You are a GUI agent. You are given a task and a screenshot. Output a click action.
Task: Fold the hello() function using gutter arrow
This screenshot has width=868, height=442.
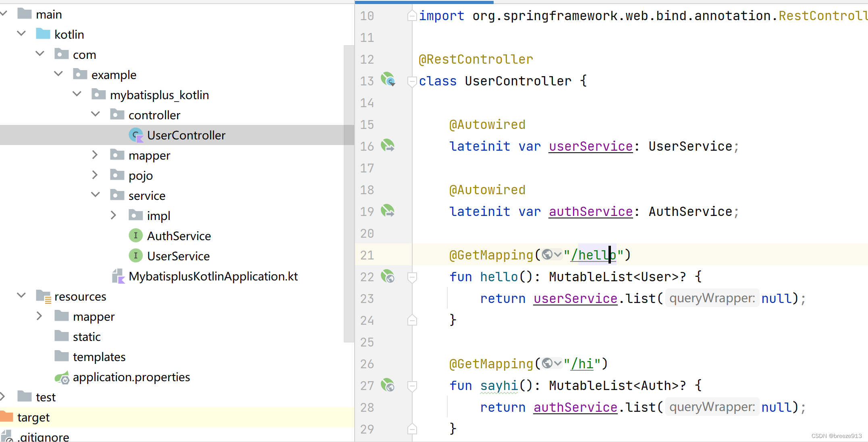click(x=412, y=276)
